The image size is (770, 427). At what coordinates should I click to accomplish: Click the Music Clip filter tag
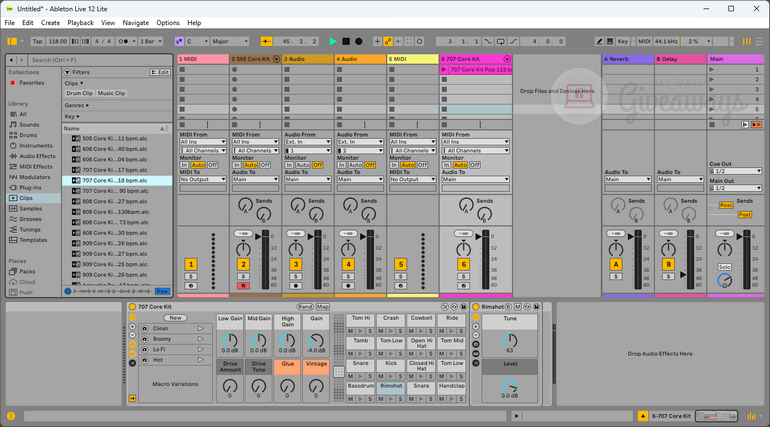pos(111,93)
